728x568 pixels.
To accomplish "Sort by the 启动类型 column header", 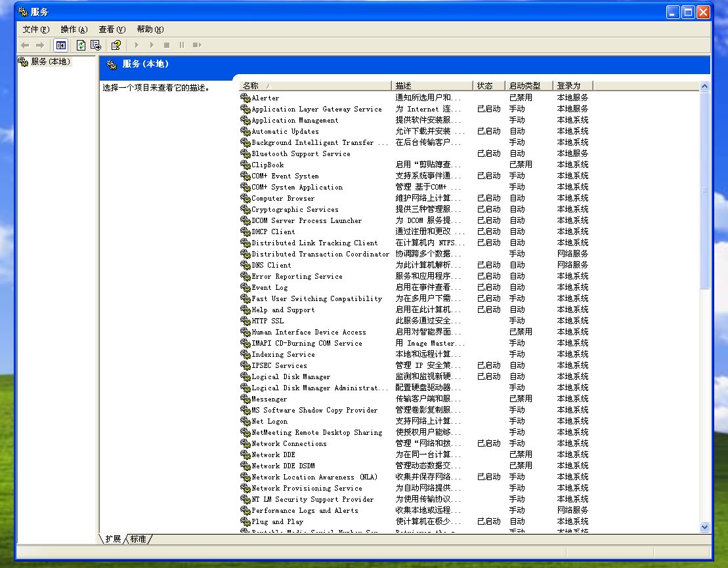I will point(529,86).
